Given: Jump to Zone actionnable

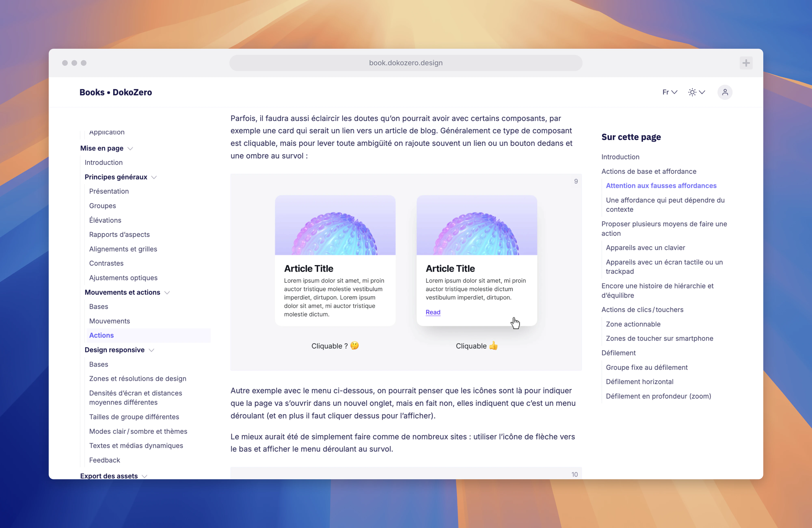Looking at the screenshot, I should click(633, 324).
